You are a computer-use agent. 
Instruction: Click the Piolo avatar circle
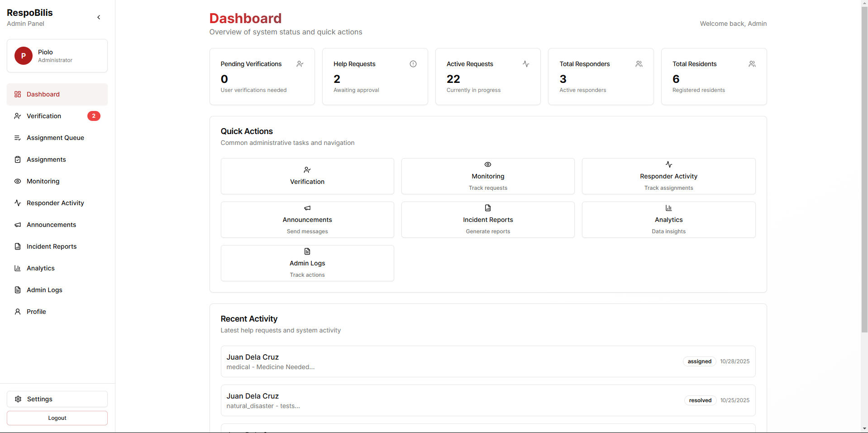(x=24, y=56)
